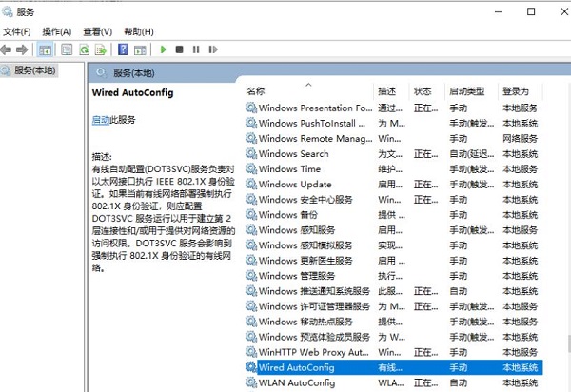This screenshot has width=571, height=392.
Task: Select 服务(本地) in the left tree
Action: click(33, 71)
